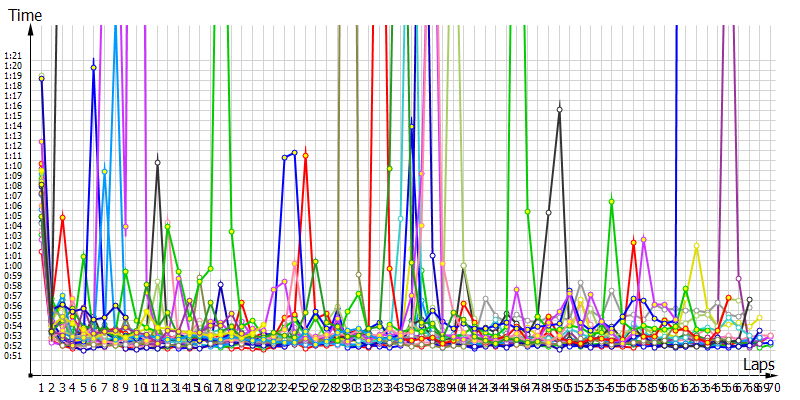The height and width of the screenshot is (400, 800).
Task: Click the 1:21 label on the time axis
Action: (12, 56)
